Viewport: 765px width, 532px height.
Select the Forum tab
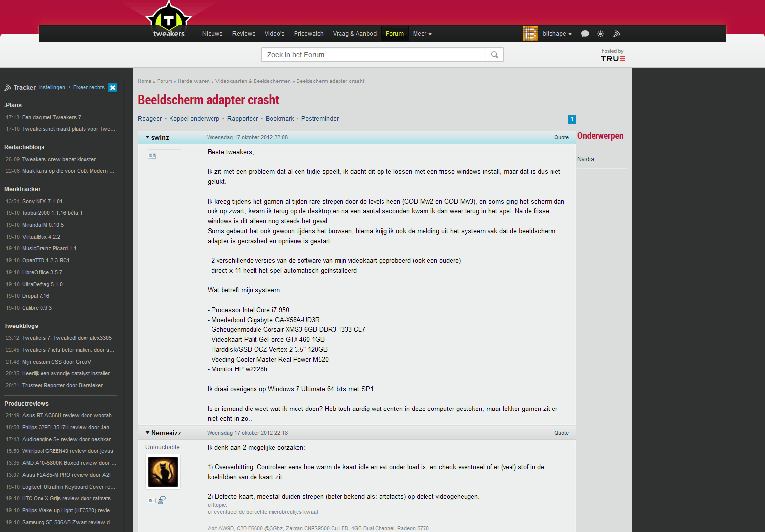[395, 34]
